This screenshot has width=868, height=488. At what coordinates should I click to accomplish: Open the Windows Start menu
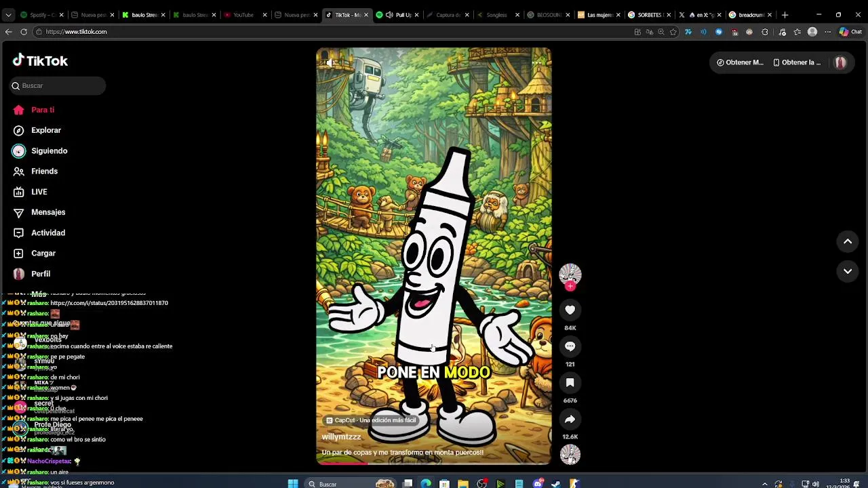click(x=293, y=484)
